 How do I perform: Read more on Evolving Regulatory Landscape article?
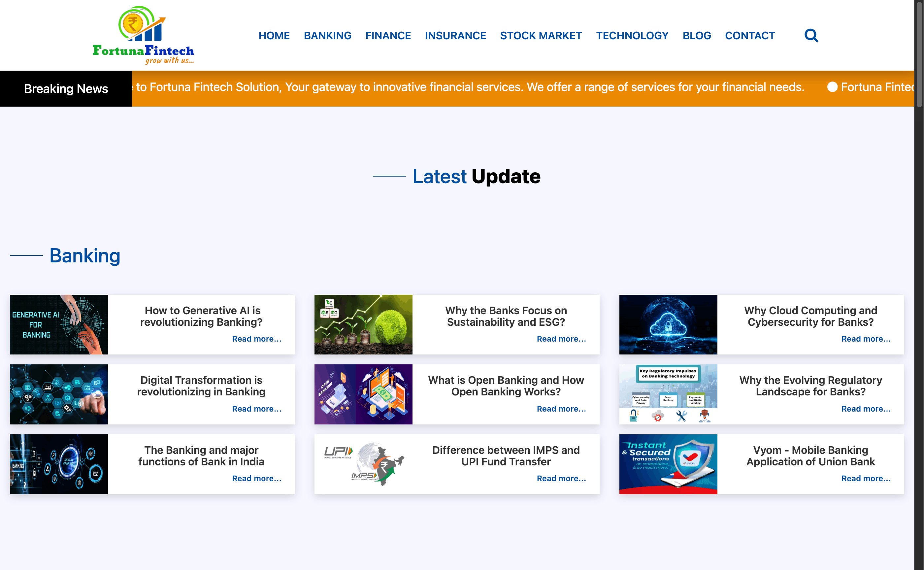pyautogui.click(x=866, y=409)
